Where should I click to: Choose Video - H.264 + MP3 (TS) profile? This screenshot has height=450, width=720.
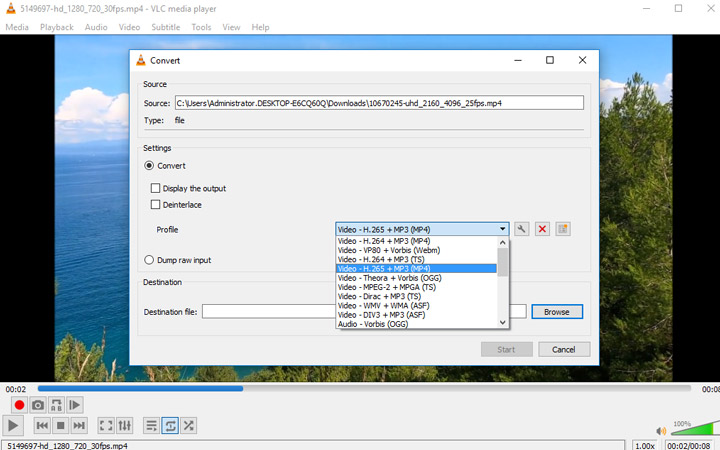tap(416, 259)
